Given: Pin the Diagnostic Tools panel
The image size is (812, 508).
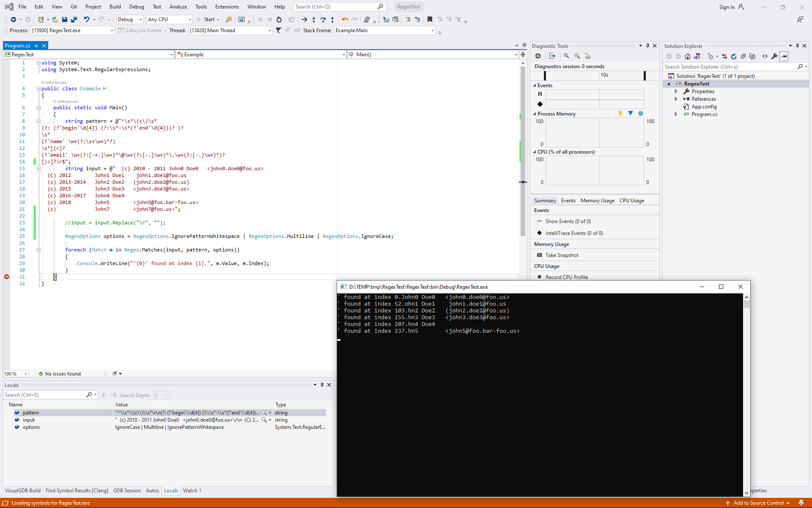Looking at the screenshot, I should pyautogui.click(x=647, y=46).
